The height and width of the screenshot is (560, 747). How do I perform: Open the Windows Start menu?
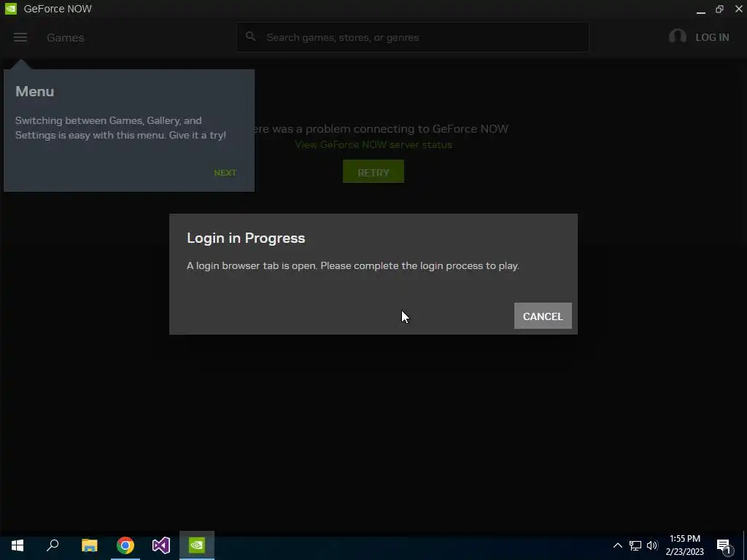pos(18,545)
